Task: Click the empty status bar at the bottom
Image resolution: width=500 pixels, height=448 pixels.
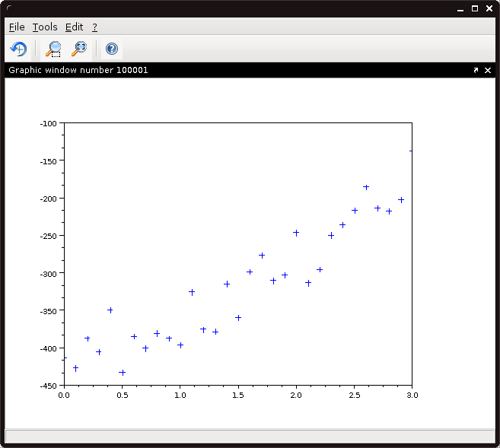Action: click(x=250, y=435)
